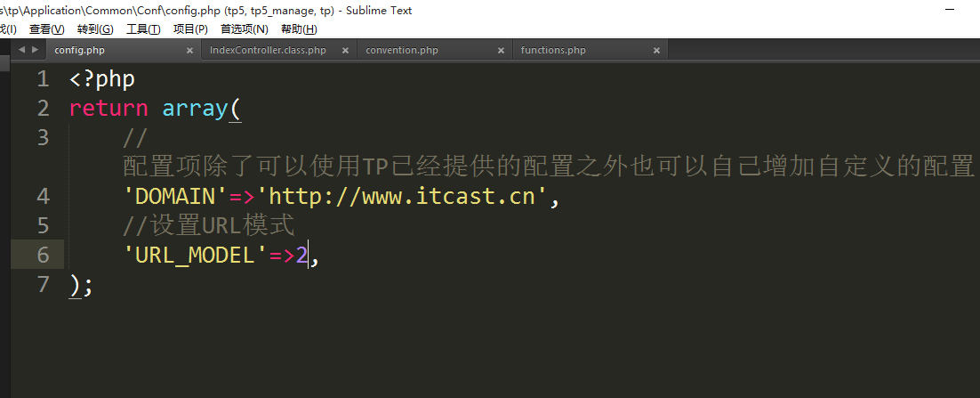
Task: Close the functions.php tab
Action: 656,51
